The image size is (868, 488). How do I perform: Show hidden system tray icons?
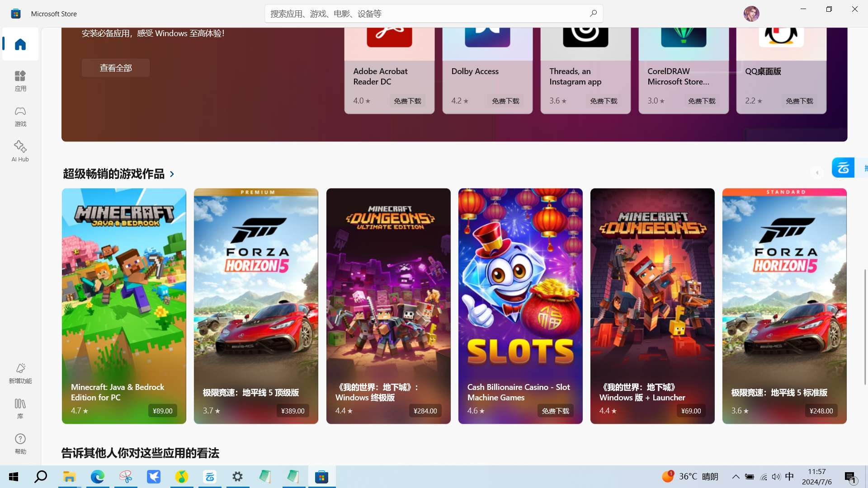click(x=736, y=477)
